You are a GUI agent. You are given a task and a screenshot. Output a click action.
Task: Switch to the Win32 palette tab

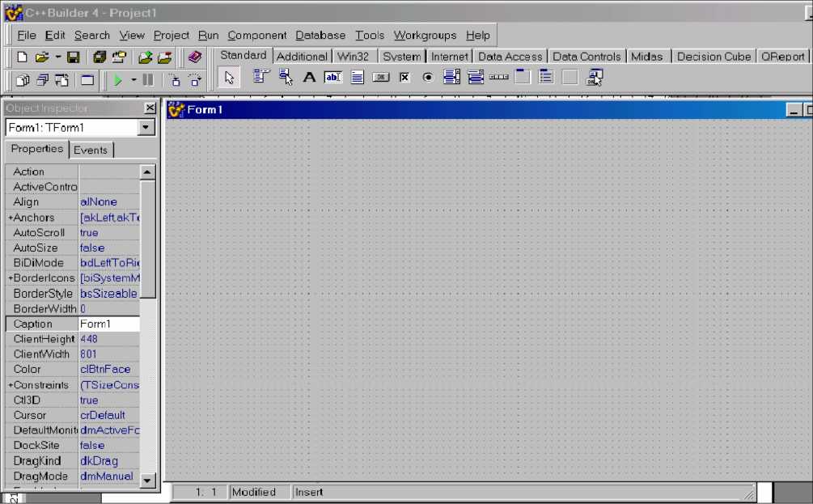coord(353,57)
